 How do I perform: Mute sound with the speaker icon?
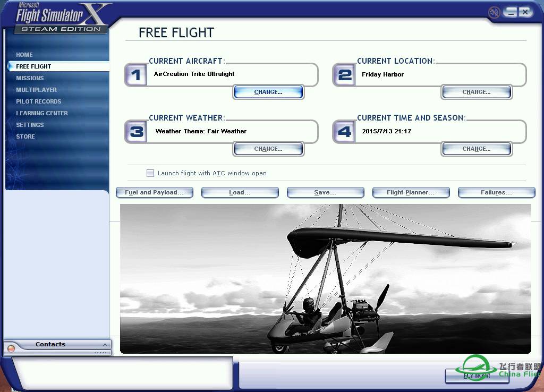[x=495, y=12]
